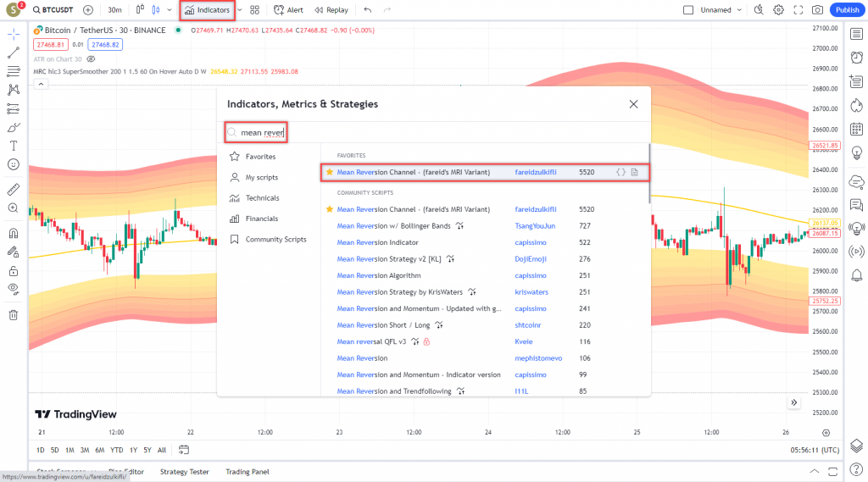Screen dimensions: 868x482
Task: Open chart settings gear
Action: (778, 10)
